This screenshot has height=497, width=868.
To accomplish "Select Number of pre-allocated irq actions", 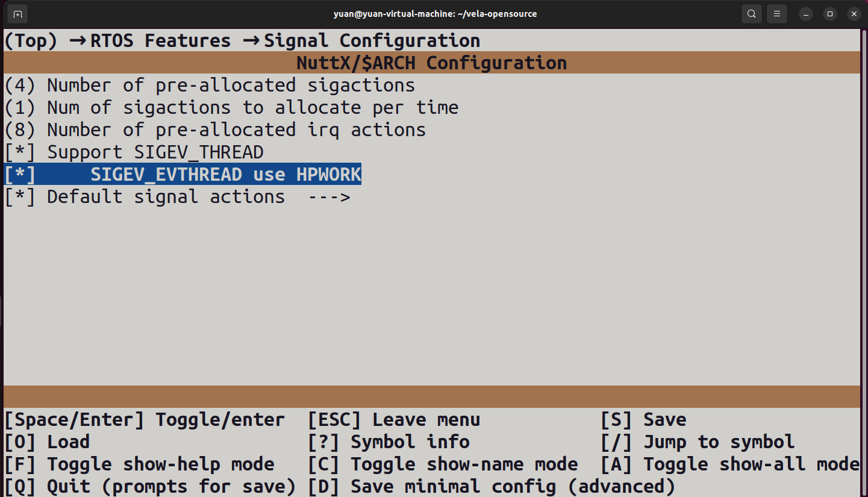I will pyautogui.click(x=215, y=130).
